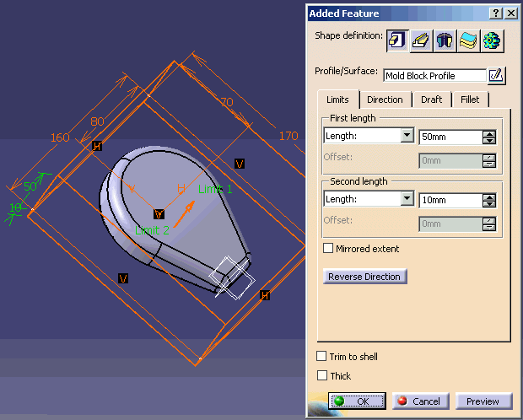The image size is (523, 420).
Task: Open the Second length type dropdown
Action: [x=407, y=199]
